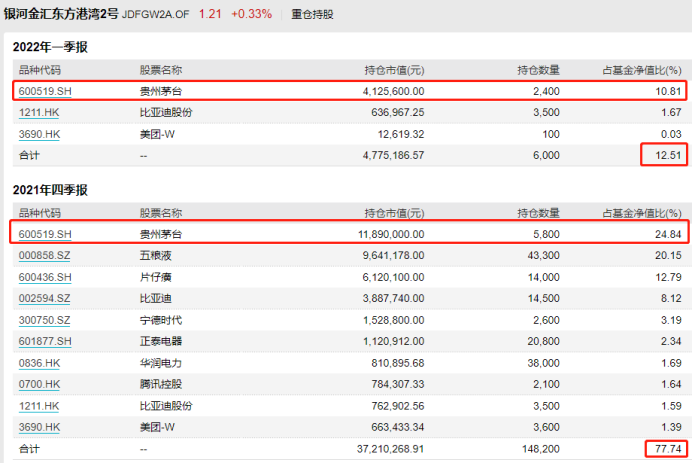Select the 3690.HK code under 2021年四季报
Screen dimensions: 693x463
(x=40, y=427)
